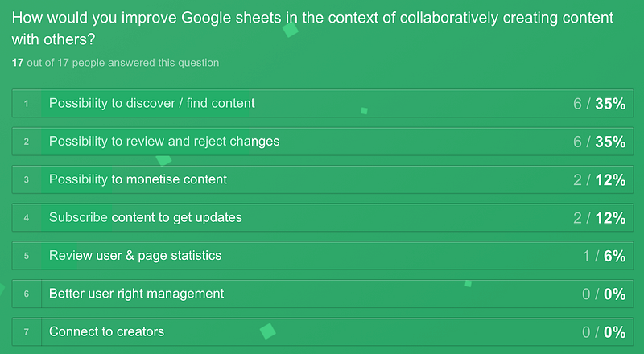Click the number 3 row badge
Viewport: 644px width, 354px height.
27,180
